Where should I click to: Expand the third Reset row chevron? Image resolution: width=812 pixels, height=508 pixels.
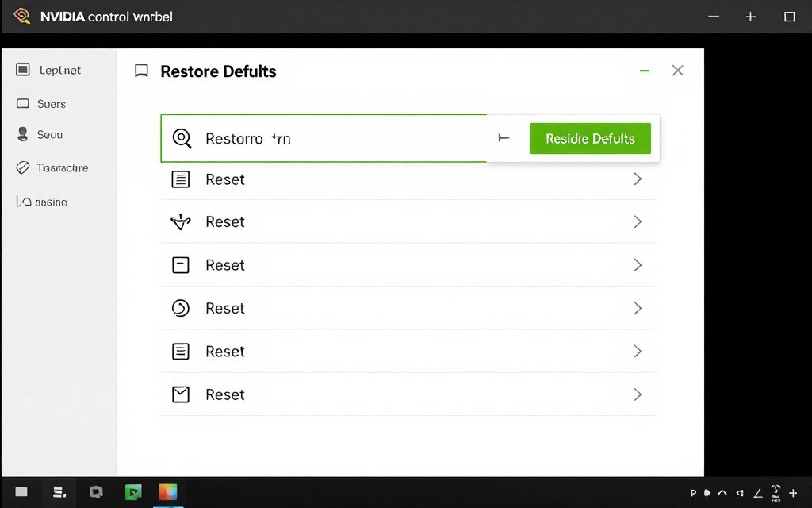[x=638, y=264]
